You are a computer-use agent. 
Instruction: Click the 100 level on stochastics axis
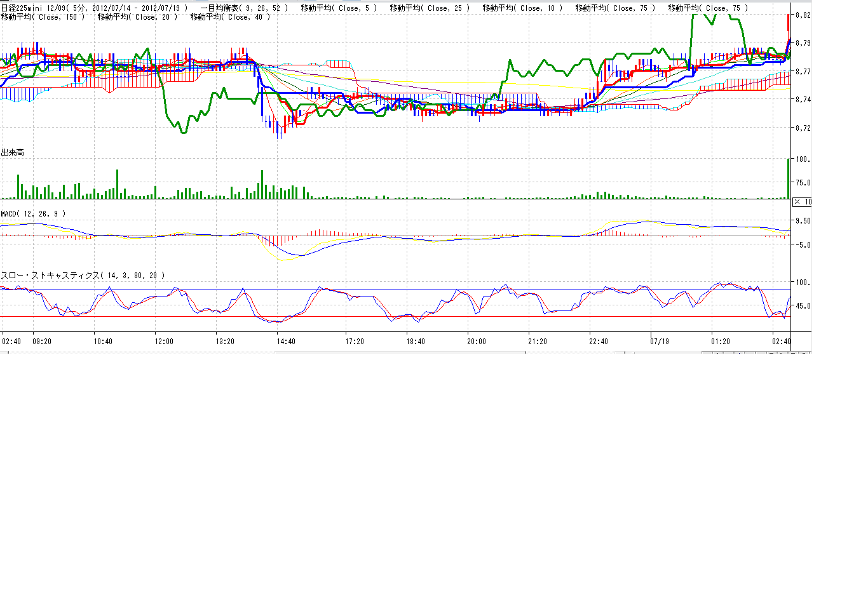803,283
